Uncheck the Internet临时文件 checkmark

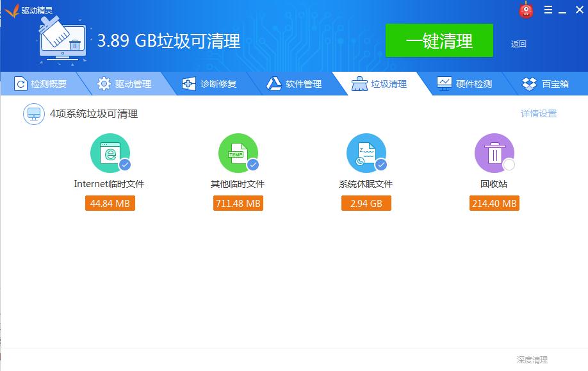click(125, 164)
